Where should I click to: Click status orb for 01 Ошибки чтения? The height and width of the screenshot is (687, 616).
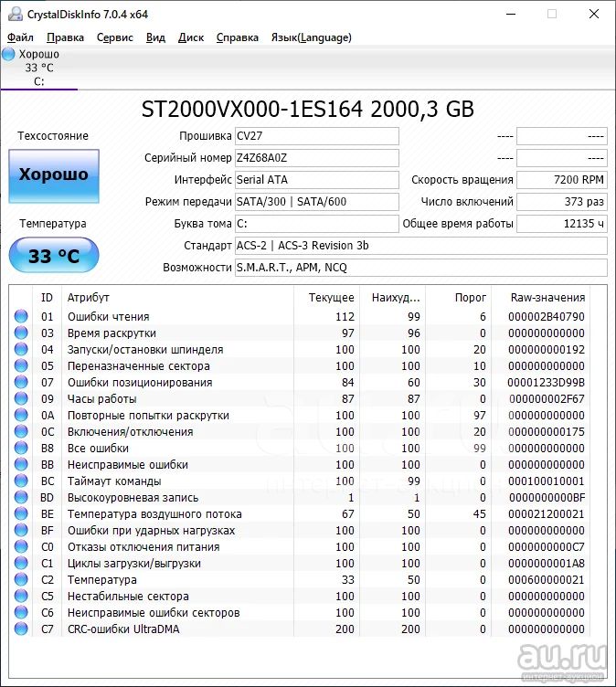click(21, 316)
